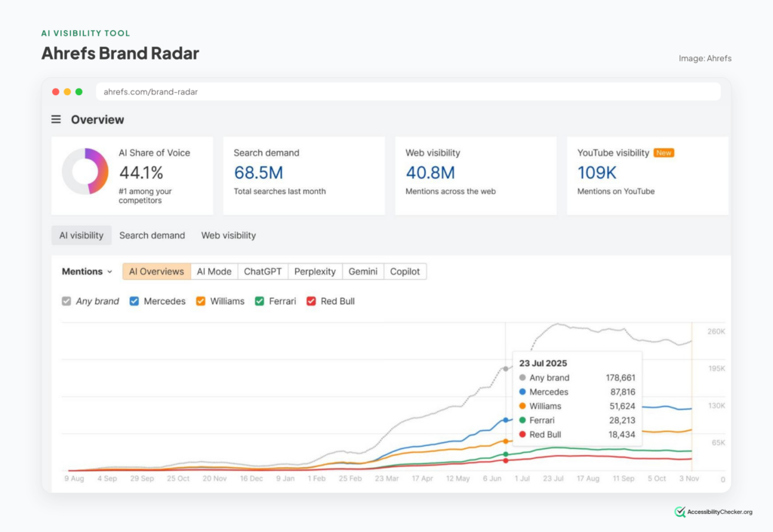Click the New badge on YouTube visibility
Viewport: 773px width, 532px height.
point(664,152)
